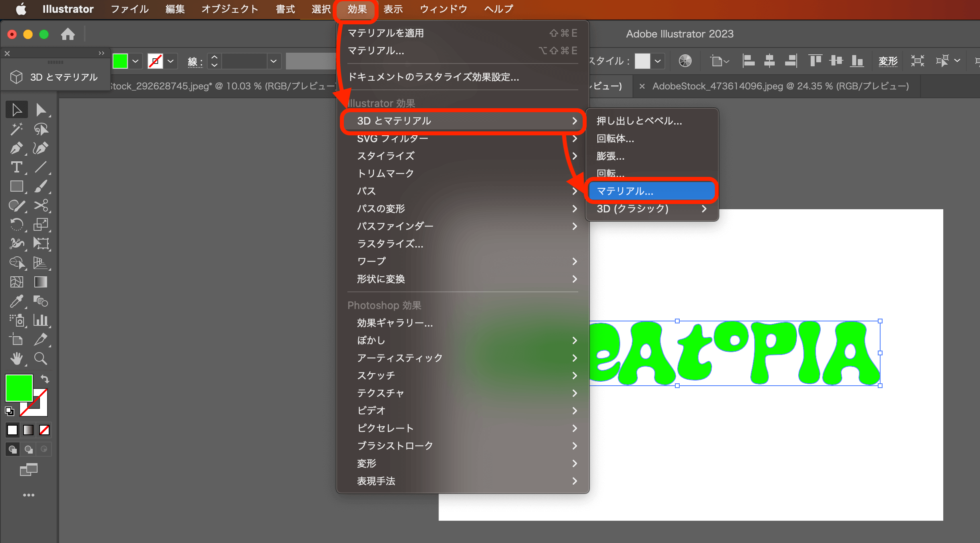980x543 pixels.
Task: Select the Magic Wand tool
Action: point(17,129)
